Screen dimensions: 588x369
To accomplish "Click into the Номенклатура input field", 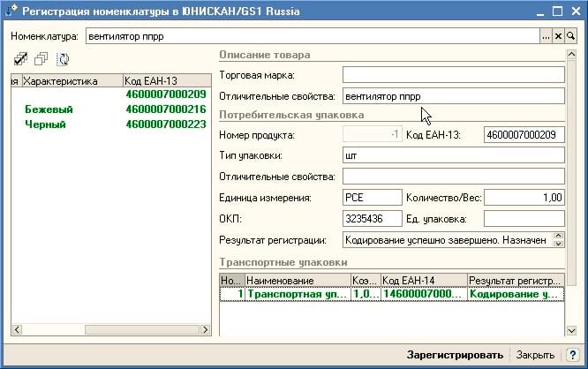I will tap(313, 36).
